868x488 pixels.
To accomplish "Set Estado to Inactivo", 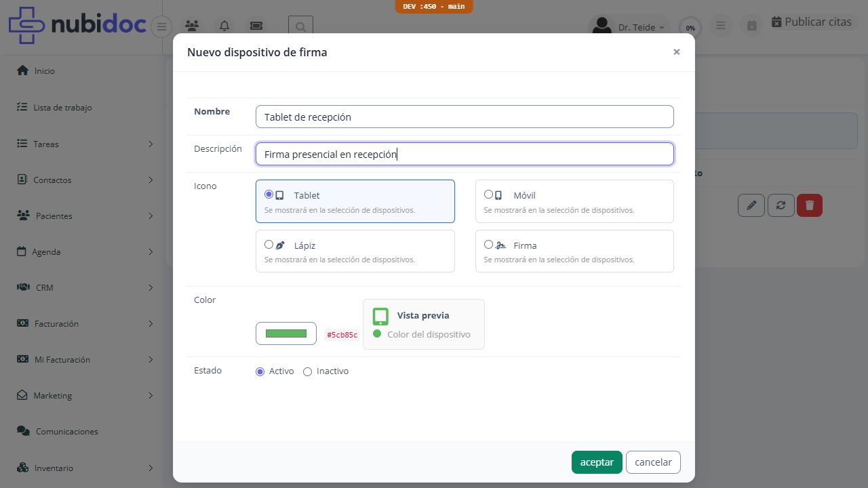I will 307,371.
